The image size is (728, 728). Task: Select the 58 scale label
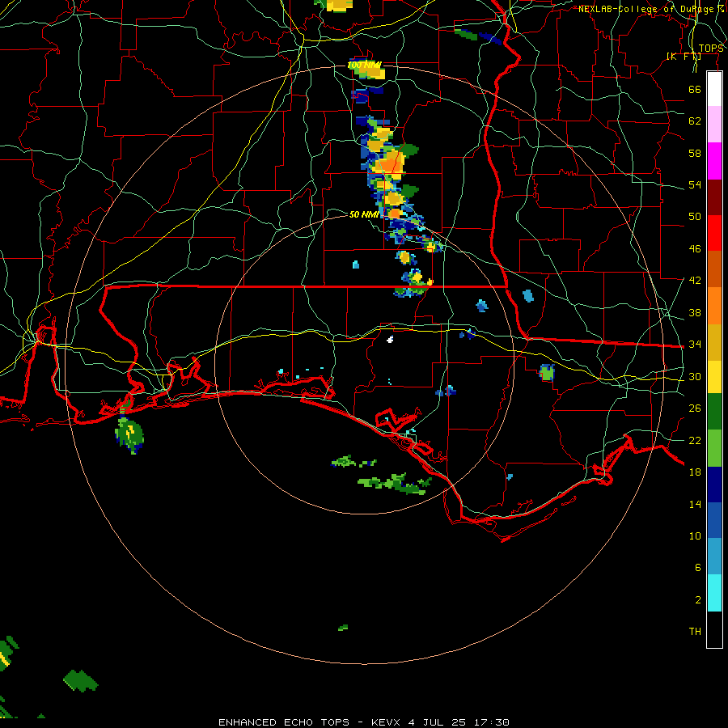(x=695, y=153)
